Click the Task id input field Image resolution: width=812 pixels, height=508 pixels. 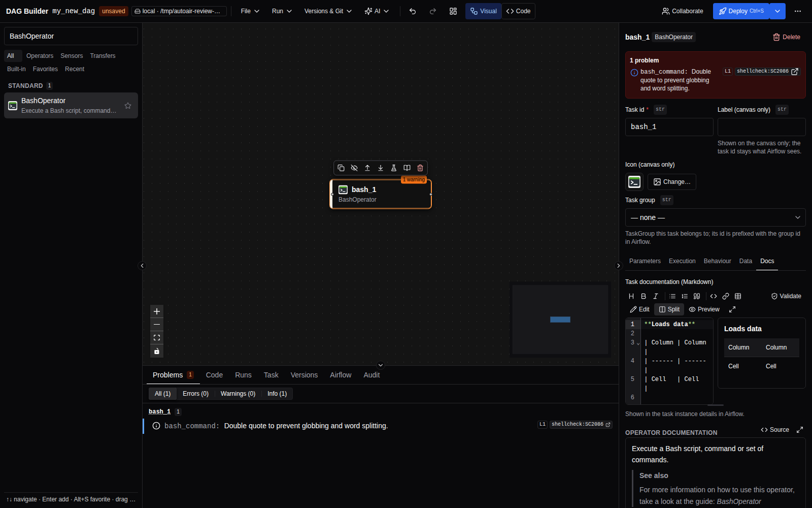point(669,127)
